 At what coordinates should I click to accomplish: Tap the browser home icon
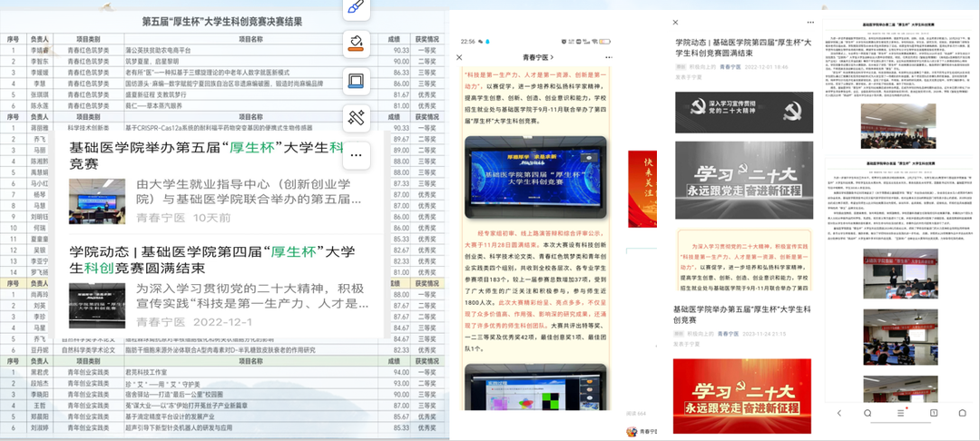tap(963, 413)
